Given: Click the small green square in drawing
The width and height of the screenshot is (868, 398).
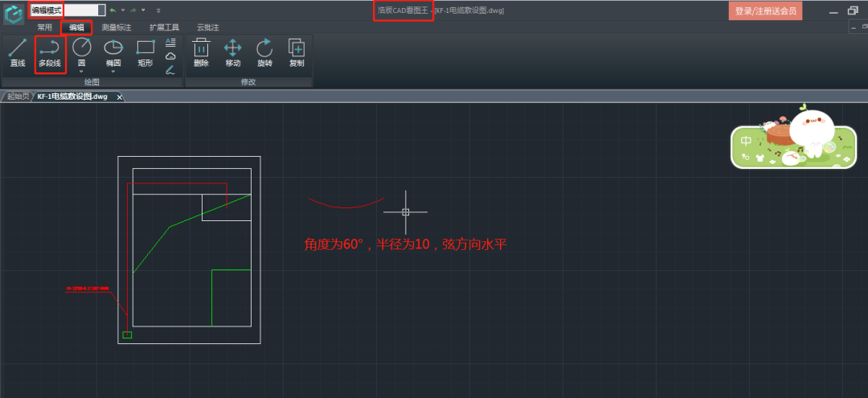Looking at the screenshot, I should (x=127, y=334).
